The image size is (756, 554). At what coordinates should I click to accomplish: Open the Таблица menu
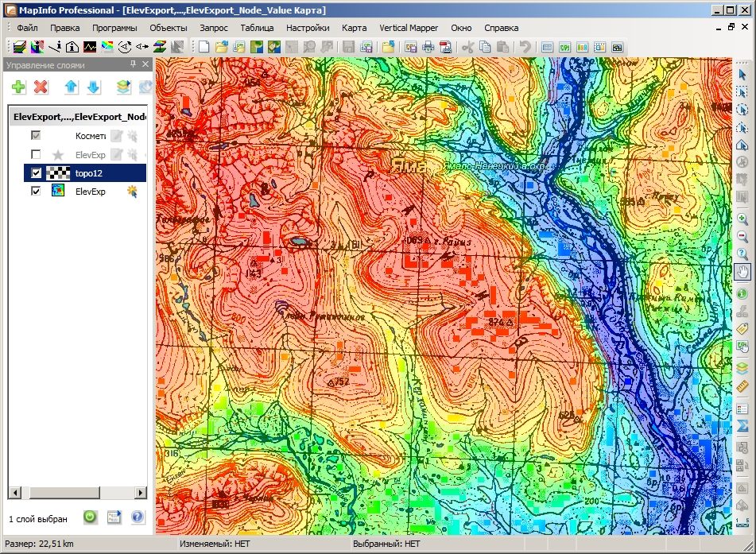coord(257,28)
